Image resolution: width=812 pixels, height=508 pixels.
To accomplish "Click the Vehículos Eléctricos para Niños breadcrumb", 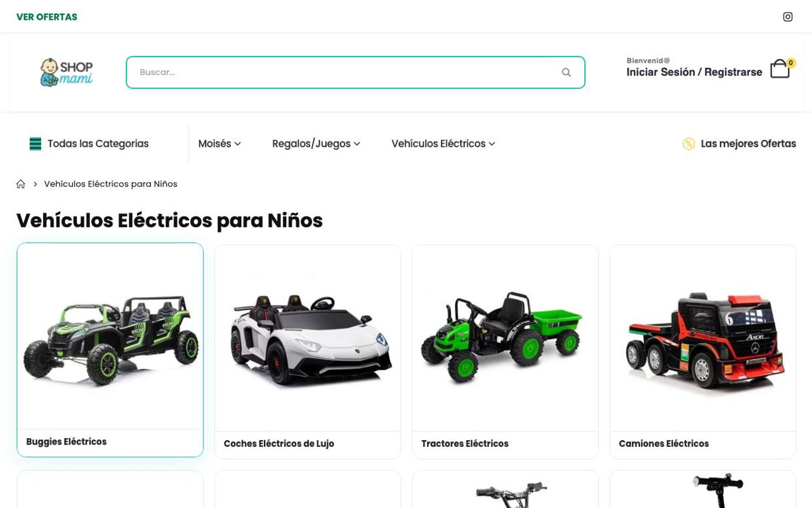I will (110, 184).
